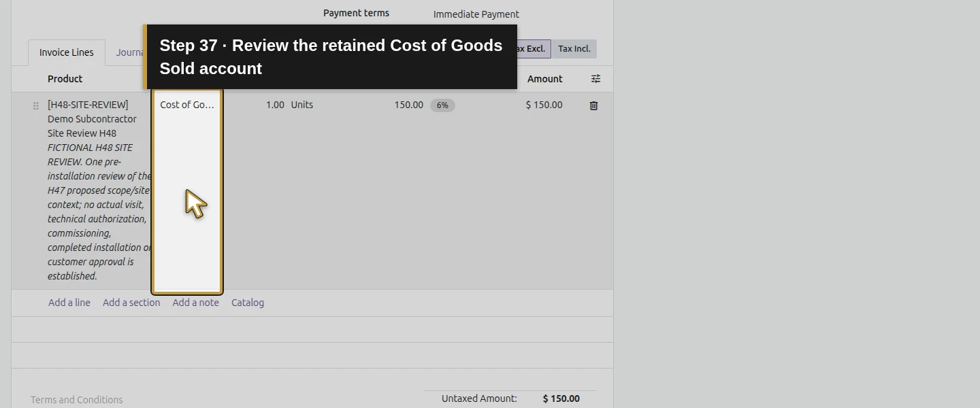Click the Add a section link
The width and height of the screenshot is (980, 408).
pyautogui.click(x=131, y=303)
